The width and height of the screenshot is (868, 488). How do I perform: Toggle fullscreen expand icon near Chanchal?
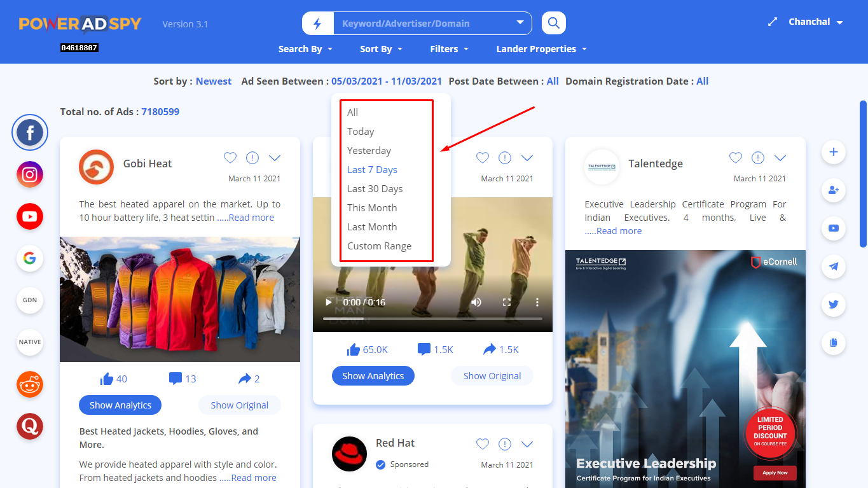pyautogui.click(x=773, y=22)
